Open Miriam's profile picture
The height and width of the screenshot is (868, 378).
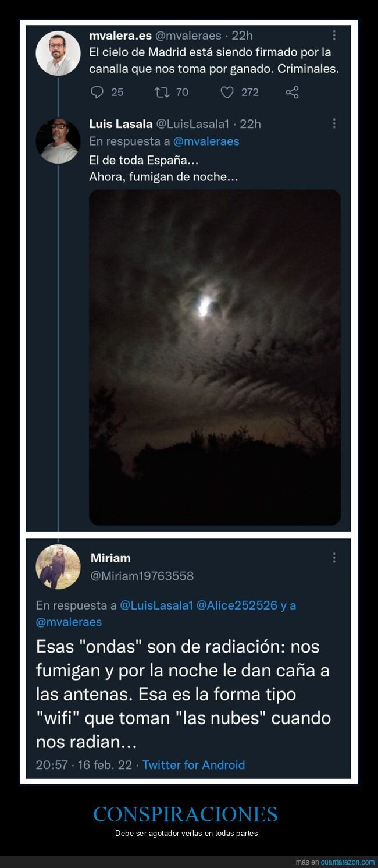[58, 567]
